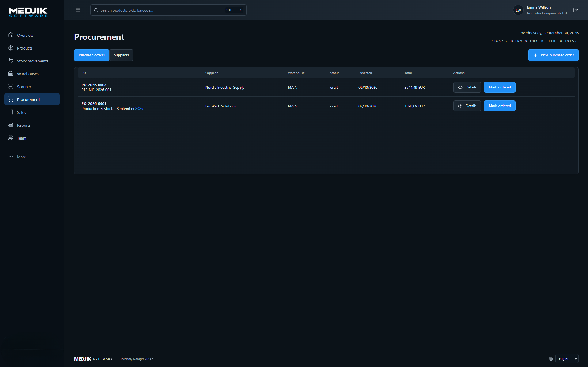Click the Expected column header

365,73
